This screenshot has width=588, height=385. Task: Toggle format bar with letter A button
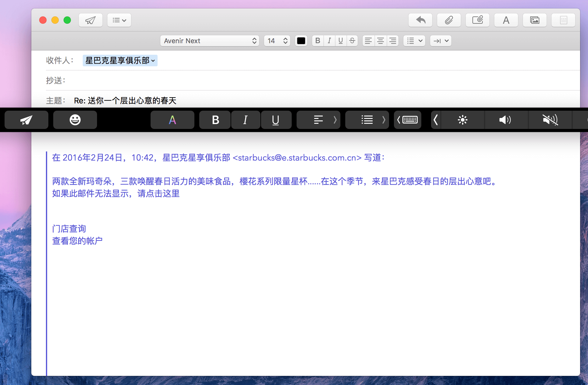point(506,20)
